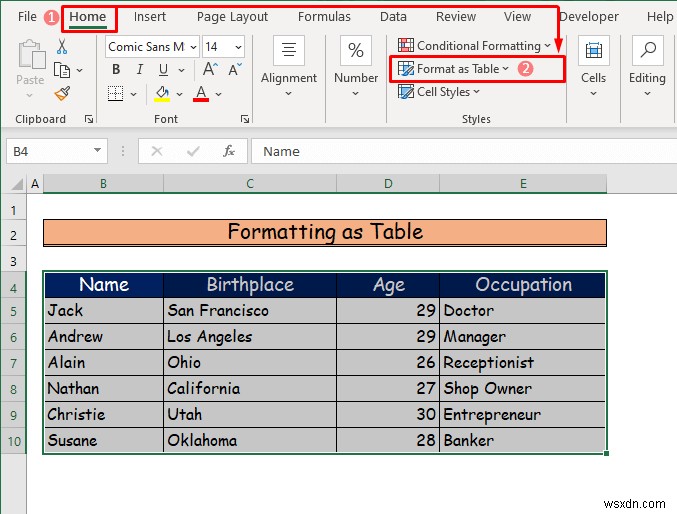Image resolution: width=677 pixels, height=514 pixels.
Task: Open the Comic Sans font name dropdown
Action: [193, 47]
